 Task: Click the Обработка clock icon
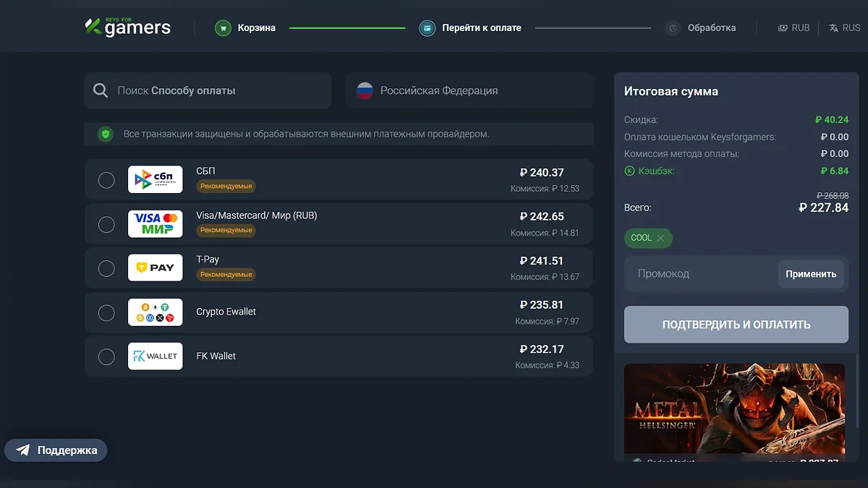click(673, 28)
